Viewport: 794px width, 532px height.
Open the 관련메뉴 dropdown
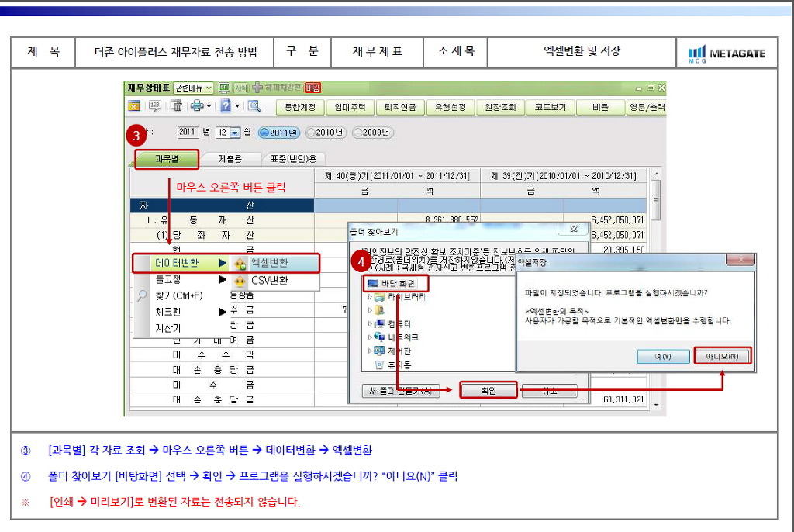tap(193, 88)
